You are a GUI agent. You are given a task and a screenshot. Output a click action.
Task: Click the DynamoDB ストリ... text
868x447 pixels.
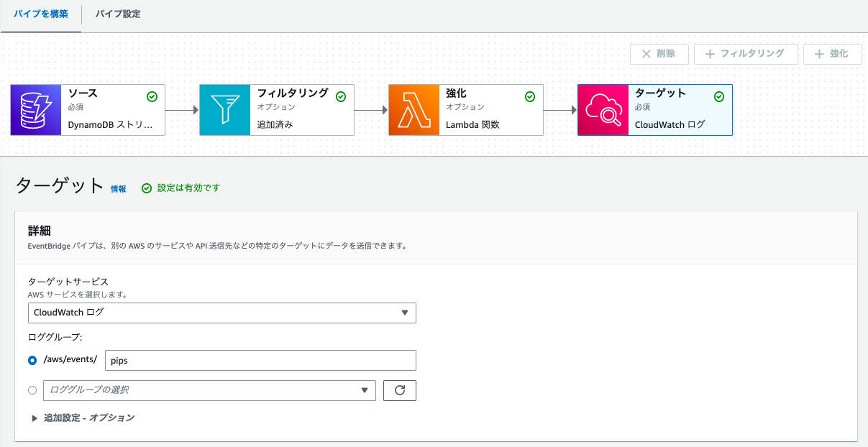110,124
